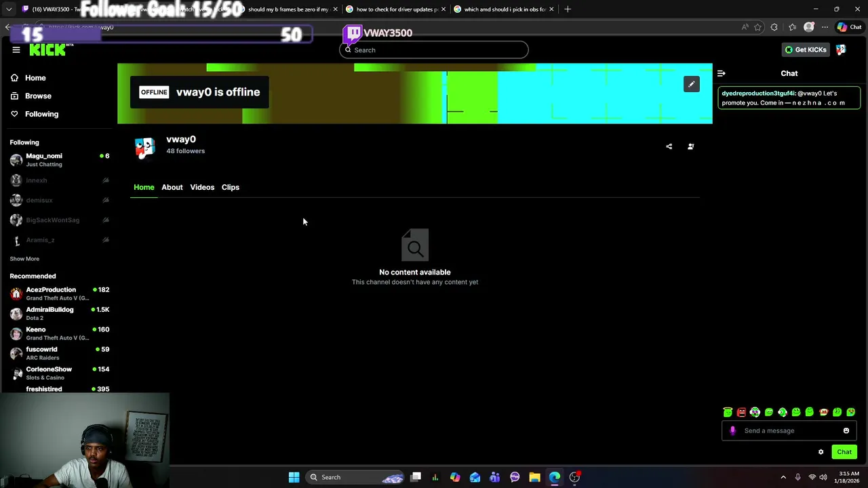Screen dimensions: 868x488
Task: Select the channel Home tab
Action: pyautogui.click(x=144, y=187)
